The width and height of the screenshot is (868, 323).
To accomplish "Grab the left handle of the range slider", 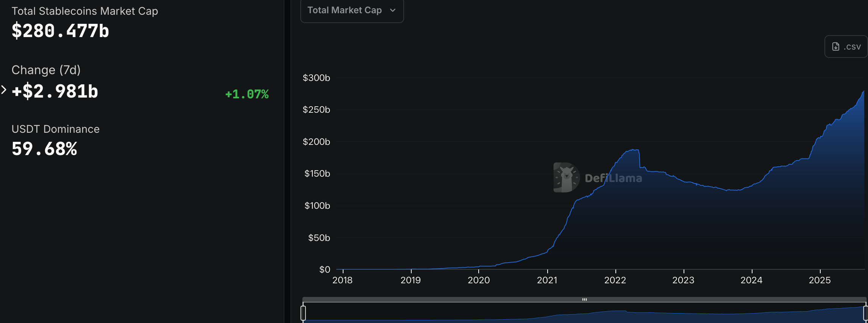I will pyautogui.click(x=303, y=313).
